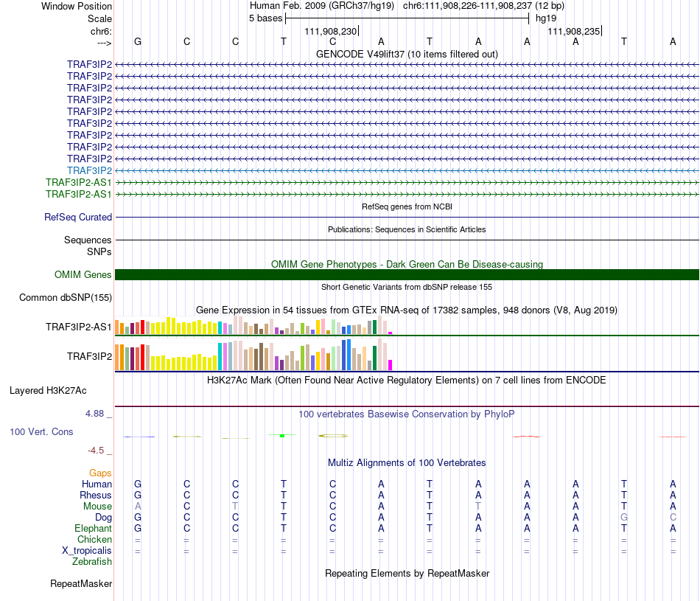The width and height of the screenshot is (700, 601).
Task: Click the hg19 label beside scale bar
Action: tap(546, 18)
